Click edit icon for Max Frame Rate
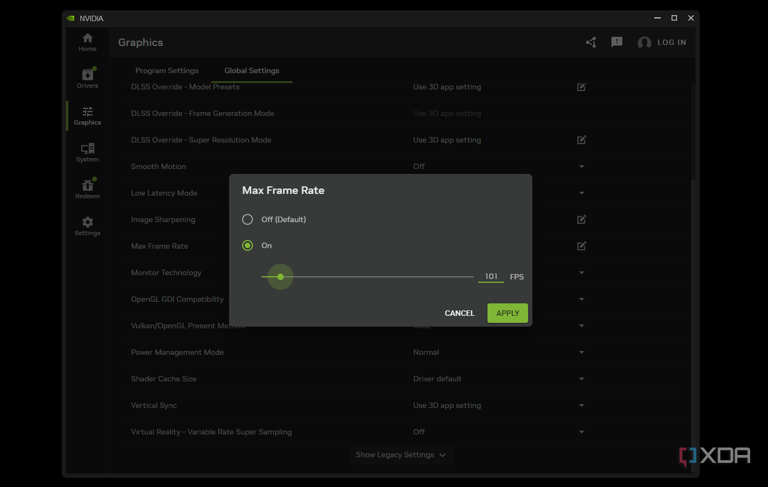Image resolution: width=768 pixels, height=487 pixels. pos(581,246)
